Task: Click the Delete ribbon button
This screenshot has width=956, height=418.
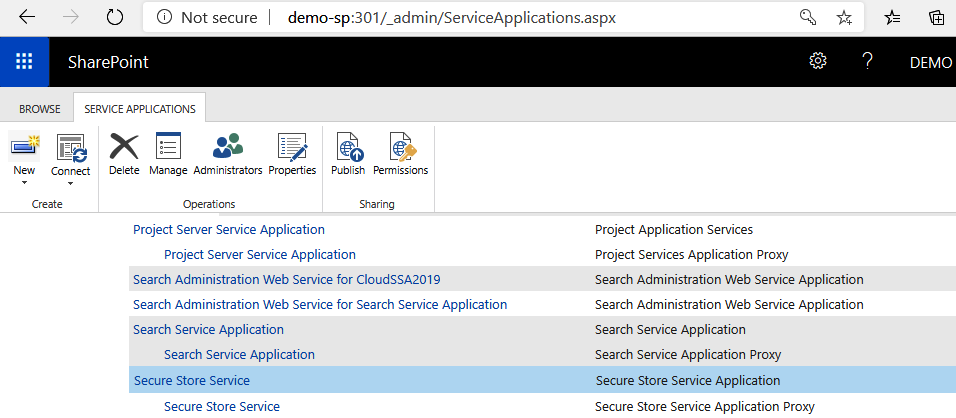Action: (124, 154)
